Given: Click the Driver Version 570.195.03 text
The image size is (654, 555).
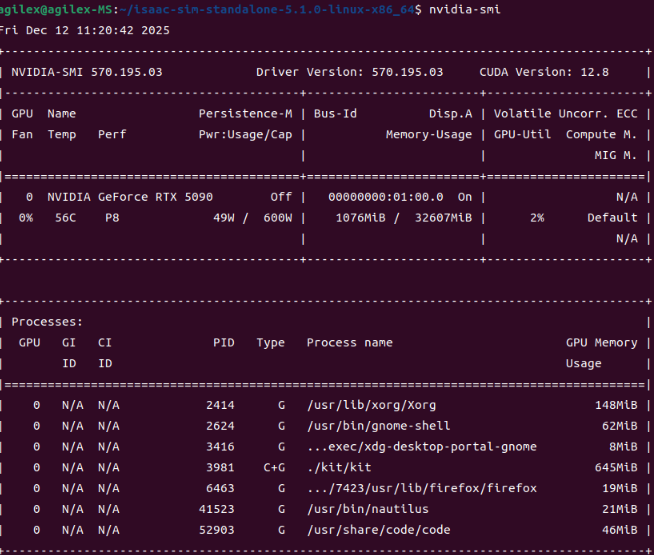Looking at the screenshot, I should coord(350,72).
